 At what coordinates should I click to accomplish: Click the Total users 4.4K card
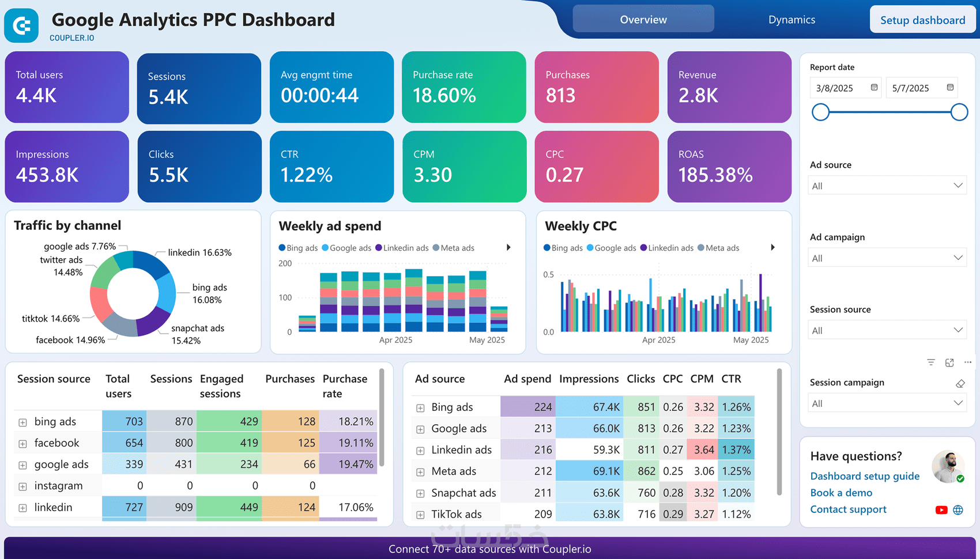coord(67,87)
